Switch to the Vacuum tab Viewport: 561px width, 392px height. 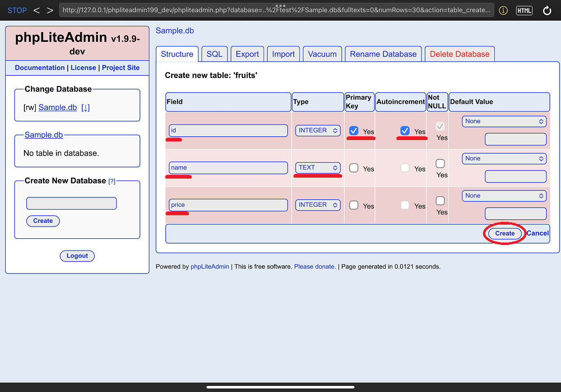click(322, 54)
